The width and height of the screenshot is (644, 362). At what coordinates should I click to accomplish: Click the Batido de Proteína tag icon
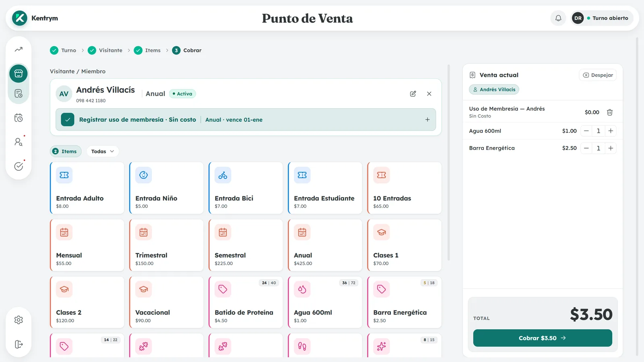(223, 289)
